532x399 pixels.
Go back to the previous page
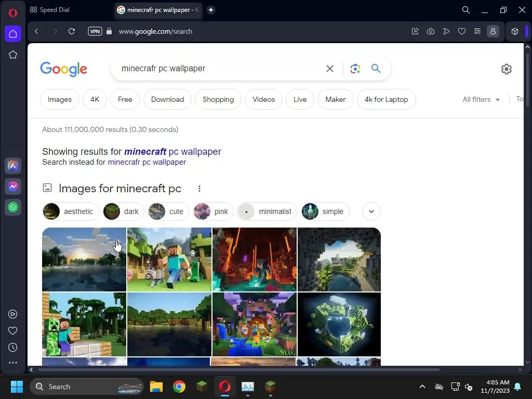(37, 31)
